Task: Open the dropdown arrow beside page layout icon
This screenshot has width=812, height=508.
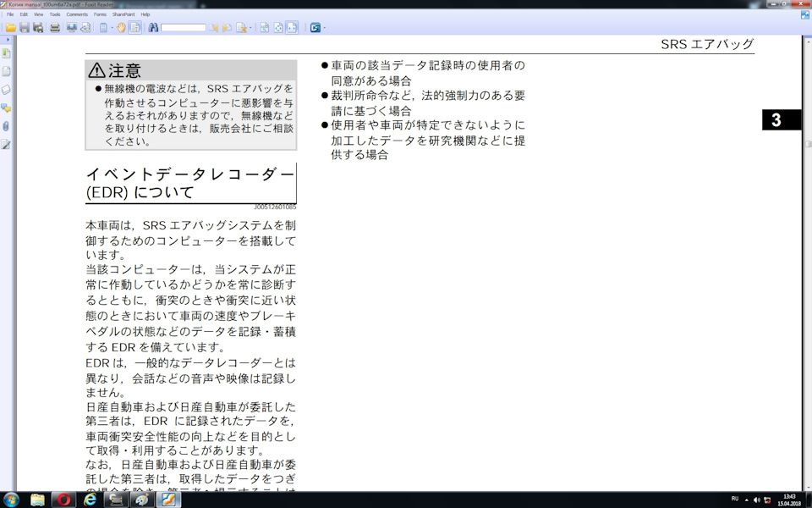Action: 112,28
